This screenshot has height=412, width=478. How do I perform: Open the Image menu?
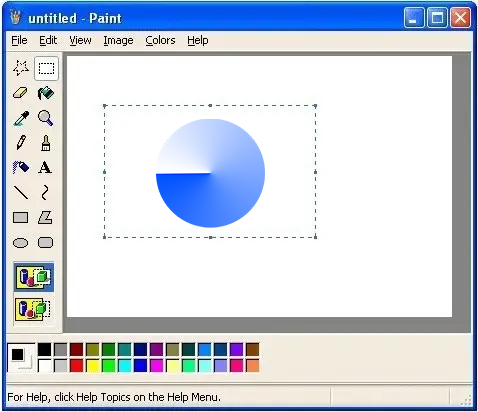coord(118,40)
